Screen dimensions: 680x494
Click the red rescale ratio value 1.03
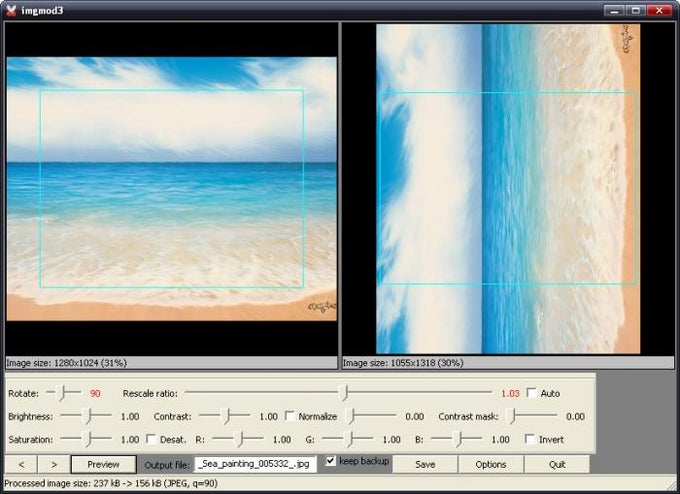pos(510,393)
